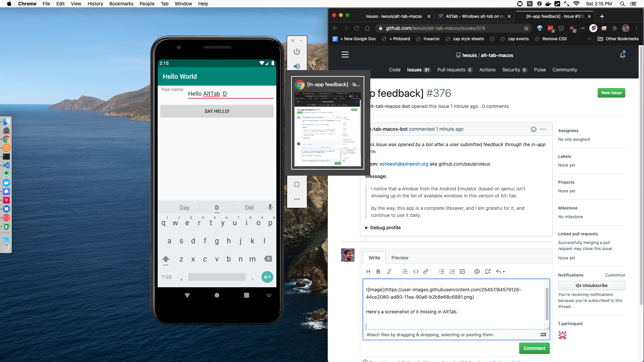Open a new Chrome tab
The image size is (644, 362).
click(602, 16)
